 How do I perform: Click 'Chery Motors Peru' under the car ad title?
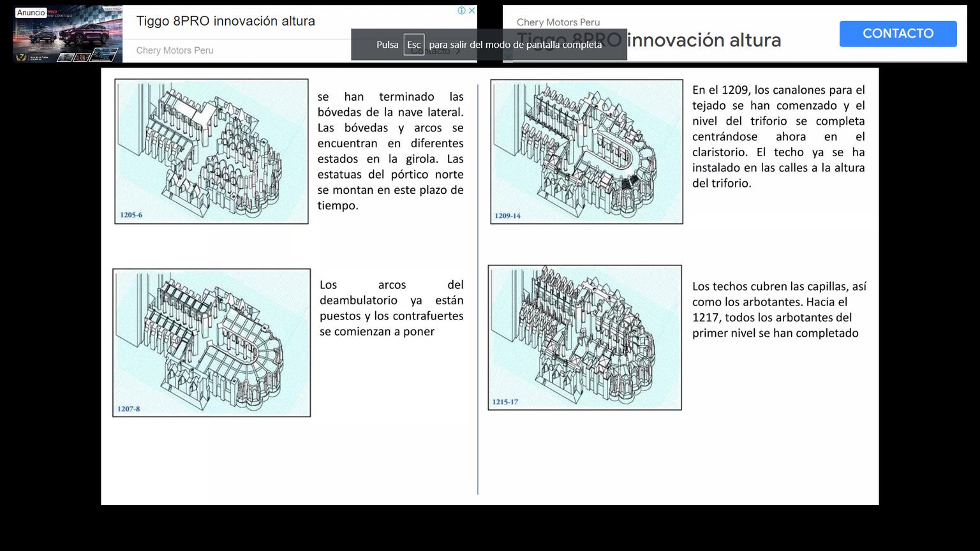coord(175,50)
